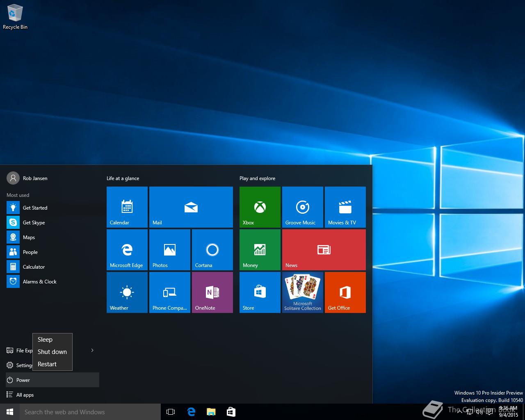Open the Calendar tile

(127, 207)
